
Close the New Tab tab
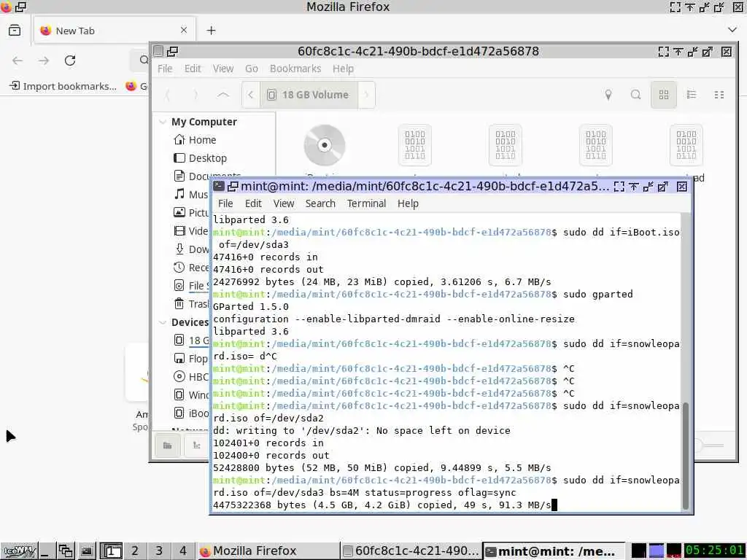184,30
